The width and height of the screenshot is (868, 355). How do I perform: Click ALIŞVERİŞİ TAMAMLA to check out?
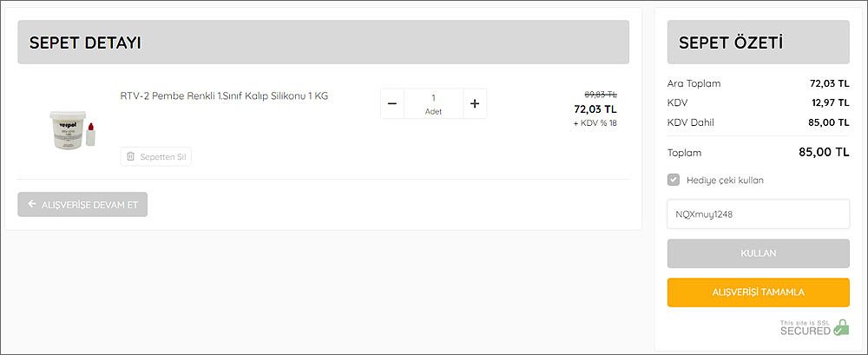pos(759,293)
